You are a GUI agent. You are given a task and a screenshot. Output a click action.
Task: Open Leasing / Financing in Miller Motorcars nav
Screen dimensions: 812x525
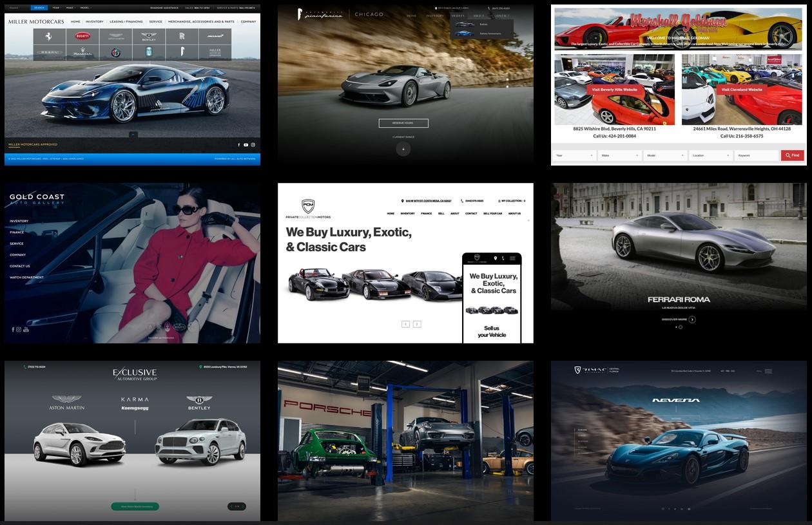click(x=126, y=22)
